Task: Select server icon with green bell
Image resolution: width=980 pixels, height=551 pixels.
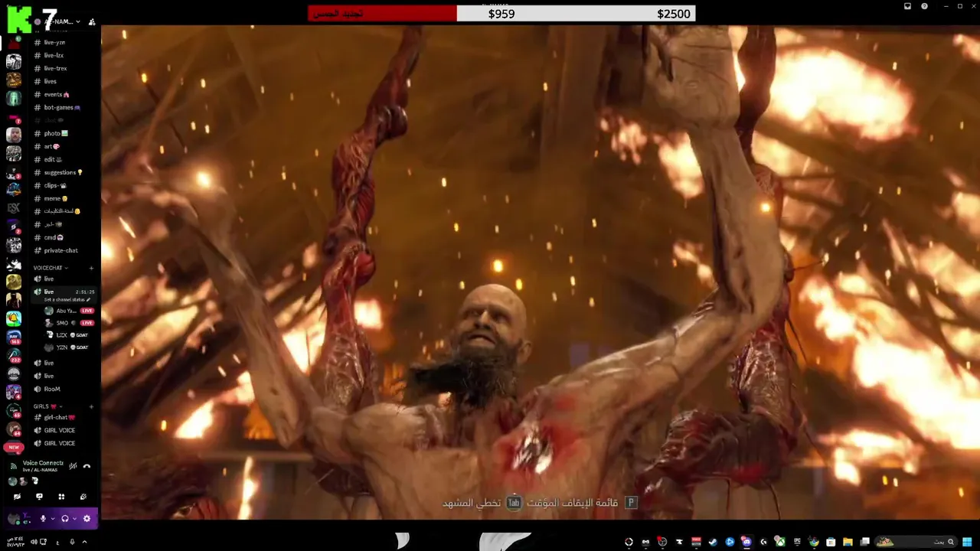Action: pyautogui.click(x=14, y=318)
